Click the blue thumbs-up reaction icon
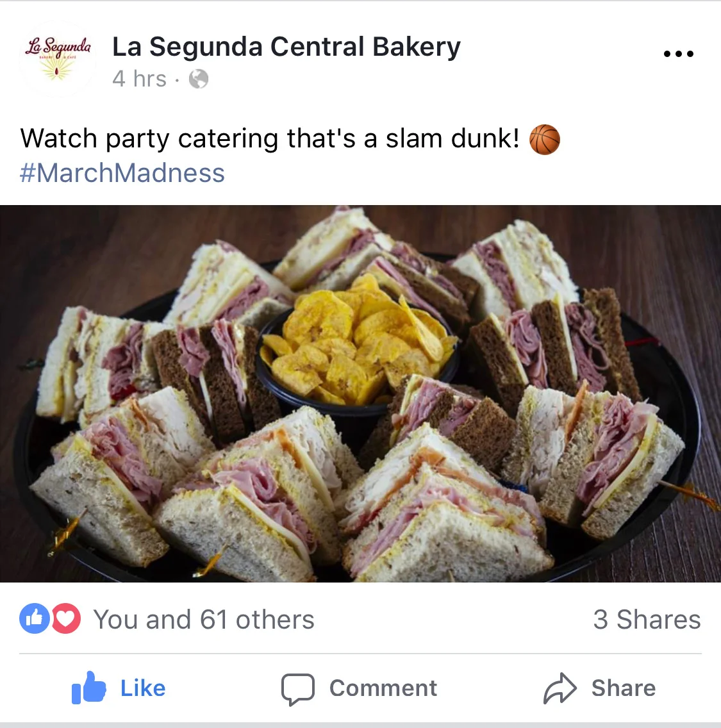 [x=35, y=618]
